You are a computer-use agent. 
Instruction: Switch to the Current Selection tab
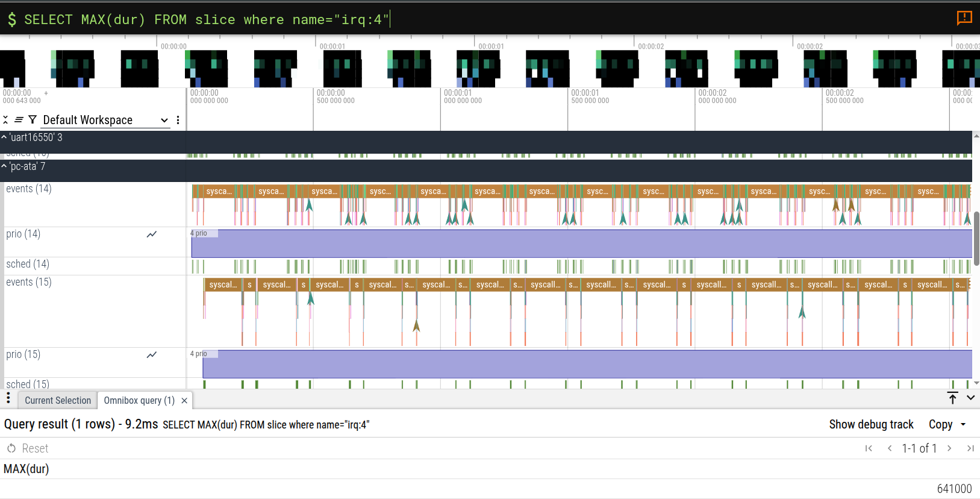click(x=58, y=401)
